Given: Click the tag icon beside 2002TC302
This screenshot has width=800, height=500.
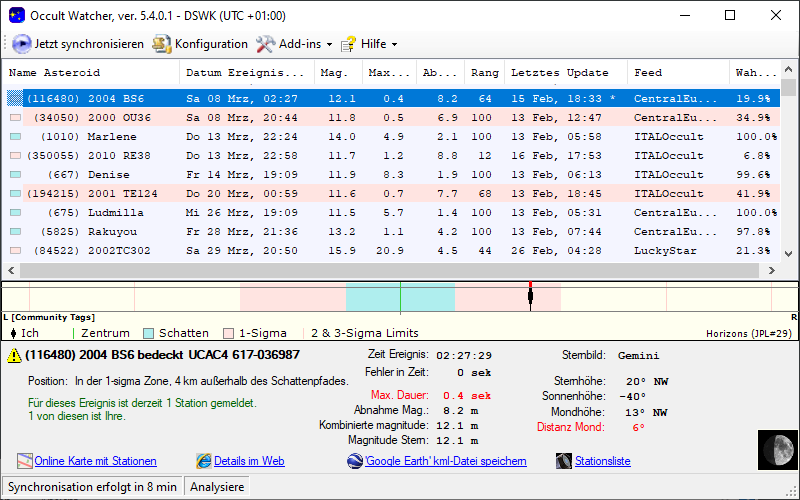Looking at the screenshot, I should 15,251.
